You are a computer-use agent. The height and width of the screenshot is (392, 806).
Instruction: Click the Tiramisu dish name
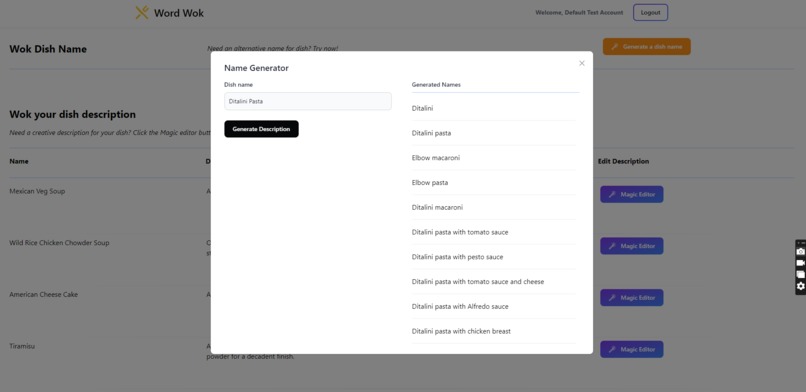tap(22, 346)
